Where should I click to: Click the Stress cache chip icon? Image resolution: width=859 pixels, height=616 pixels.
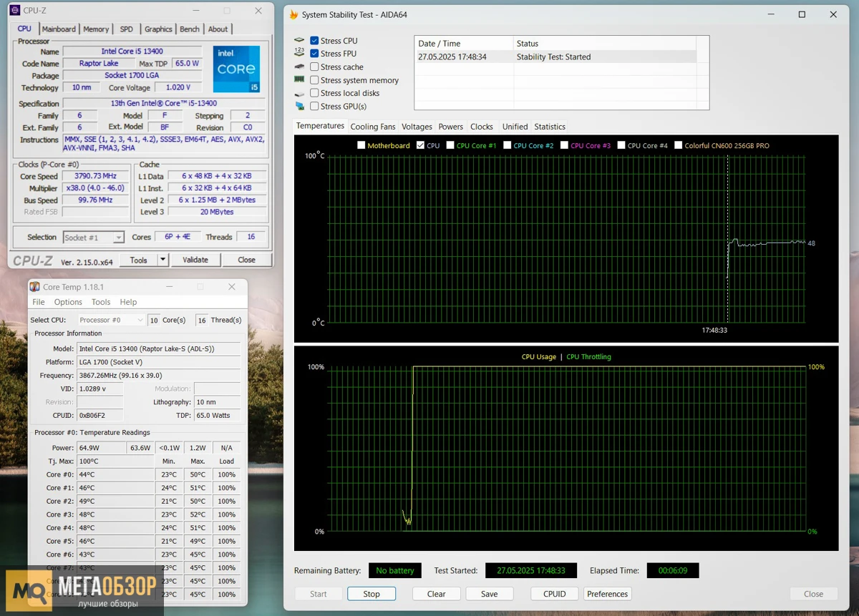pos(299,67)
